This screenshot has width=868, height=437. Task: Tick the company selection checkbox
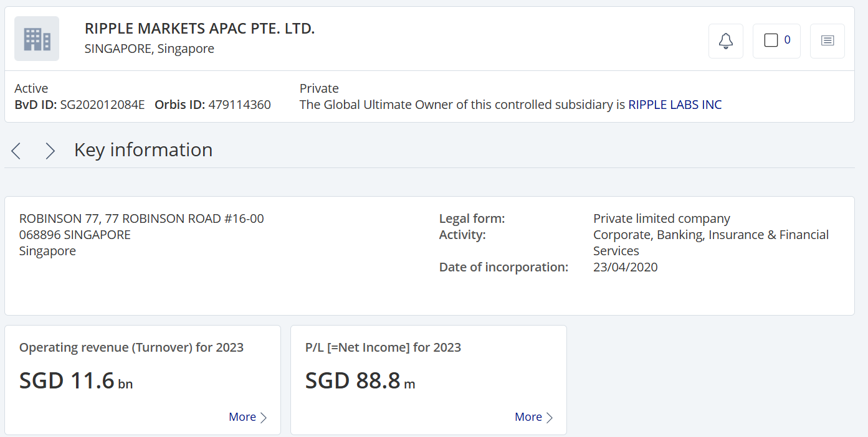coord(771,40)
